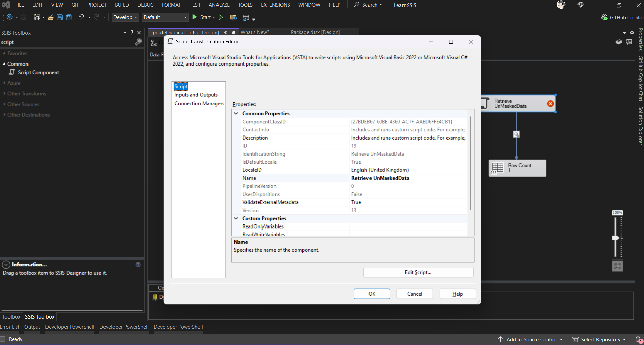Open the Default platform dropdown
Image resolution: width=644 pixels, height=345 pixels.
click(x=165, y=17)
